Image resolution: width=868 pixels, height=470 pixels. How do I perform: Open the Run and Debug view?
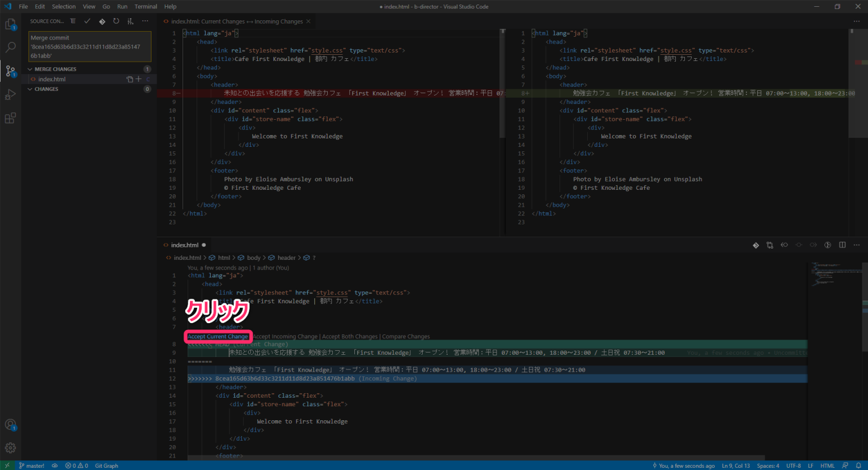10,94
